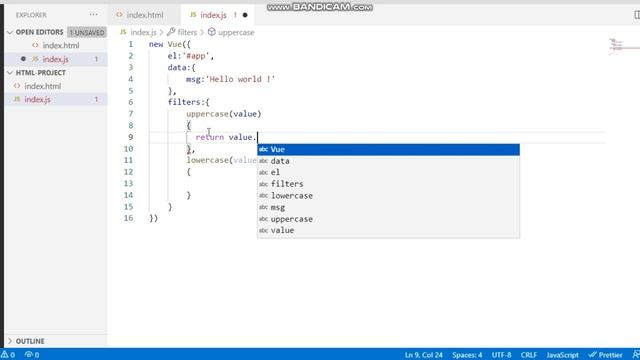Click the watch count eye icon in status bar
This screenshot has height=360, width=640.
32,355
